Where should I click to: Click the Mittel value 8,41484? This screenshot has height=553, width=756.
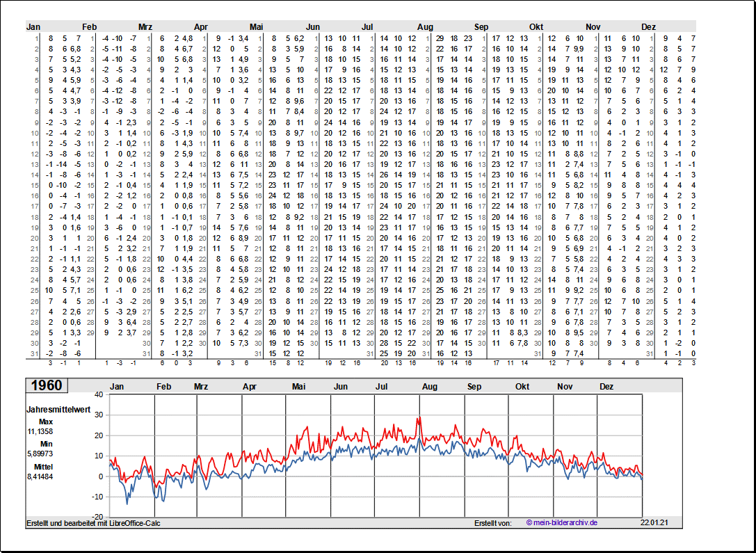[x=40, y=476]
